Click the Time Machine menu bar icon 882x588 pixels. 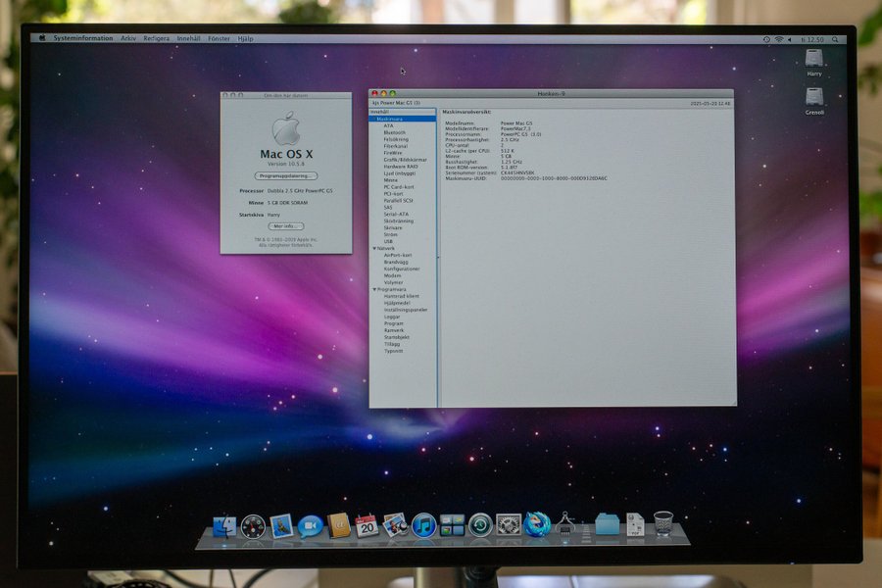click(766, 39)
